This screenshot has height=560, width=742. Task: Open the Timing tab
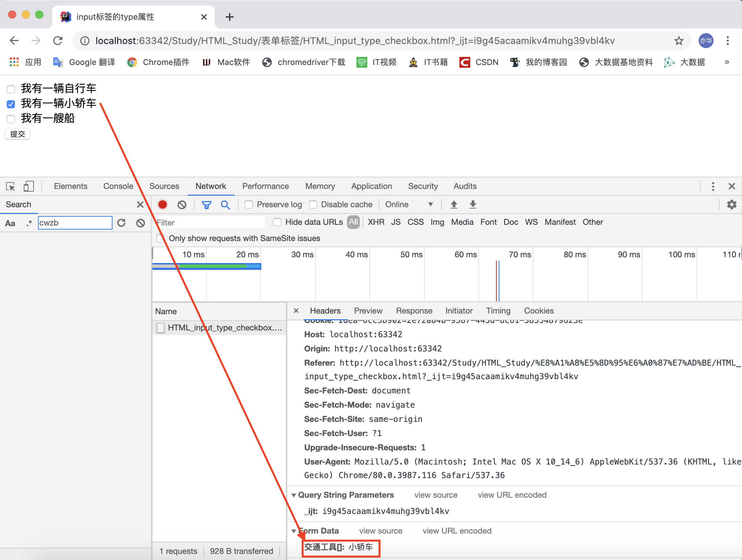click(498, 311)
